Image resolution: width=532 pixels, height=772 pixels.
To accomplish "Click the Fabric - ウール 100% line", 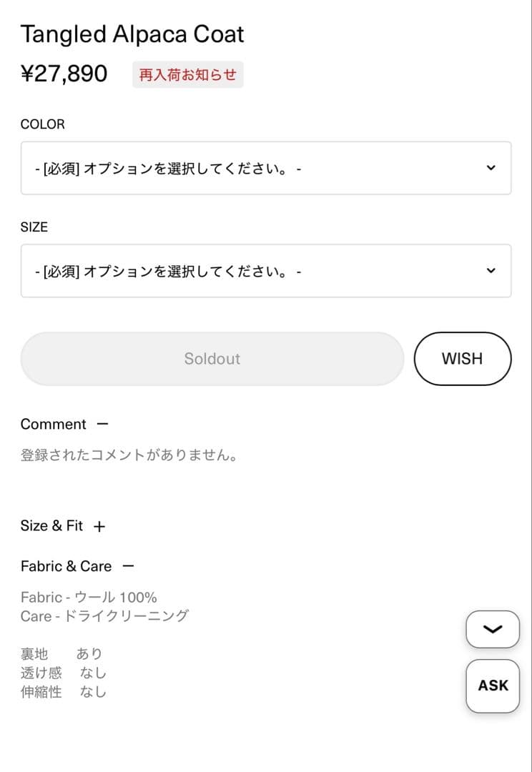I will click(x=89, y=597).
